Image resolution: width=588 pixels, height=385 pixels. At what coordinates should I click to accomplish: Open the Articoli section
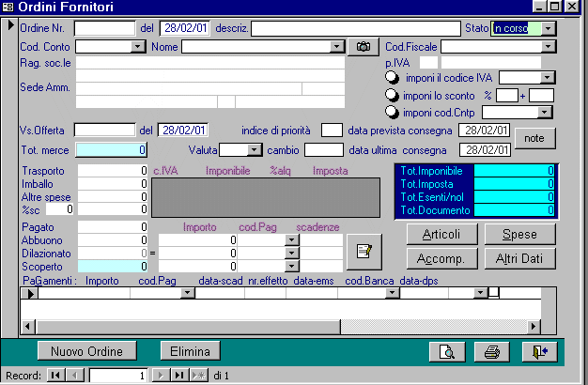coord(441,235)
